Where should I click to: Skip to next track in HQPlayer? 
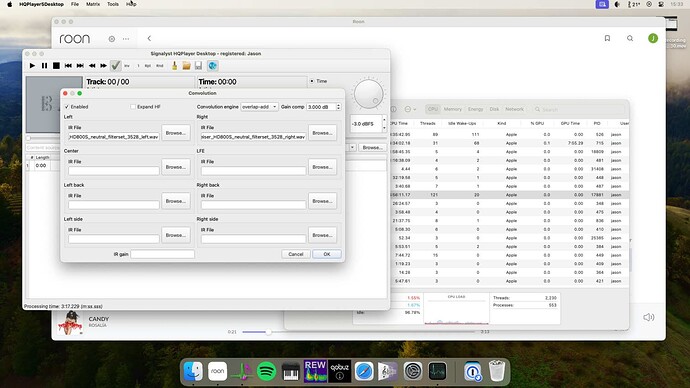(x=80, y=66)
